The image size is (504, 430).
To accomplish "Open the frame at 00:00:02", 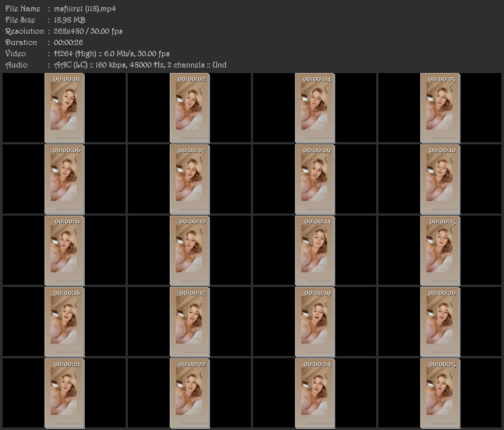I will point(189,108).
